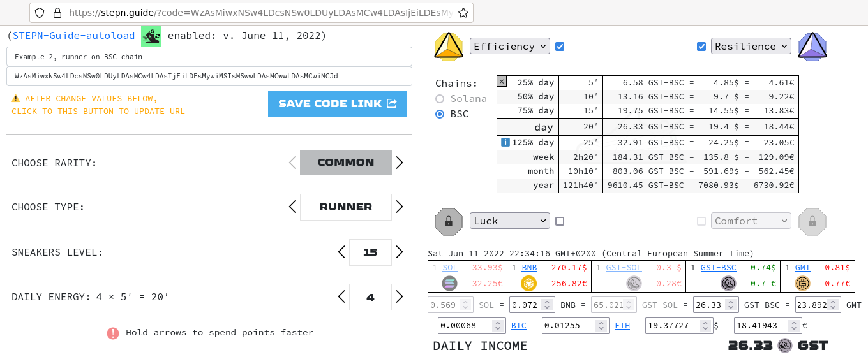Click the info icon beside 125% day
The width and height of the screenshot is (868, 357).
coord(505,142)
